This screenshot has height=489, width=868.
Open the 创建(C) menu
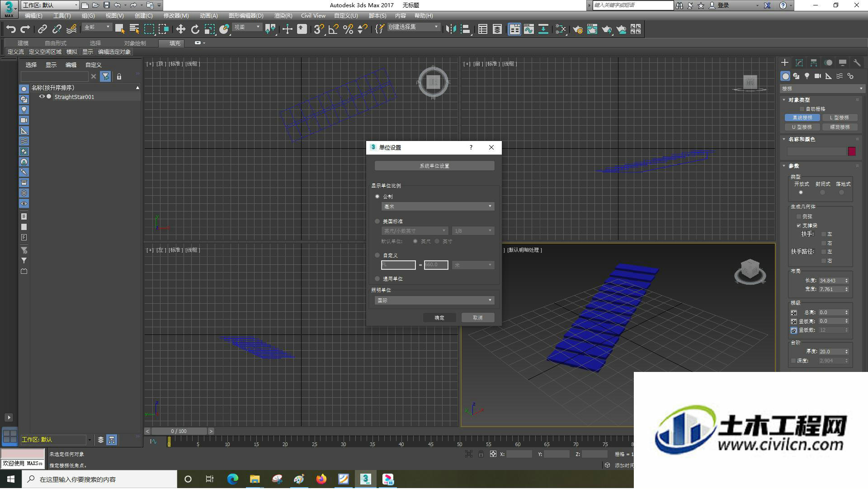pyautogui.click(x=143, y=16)
